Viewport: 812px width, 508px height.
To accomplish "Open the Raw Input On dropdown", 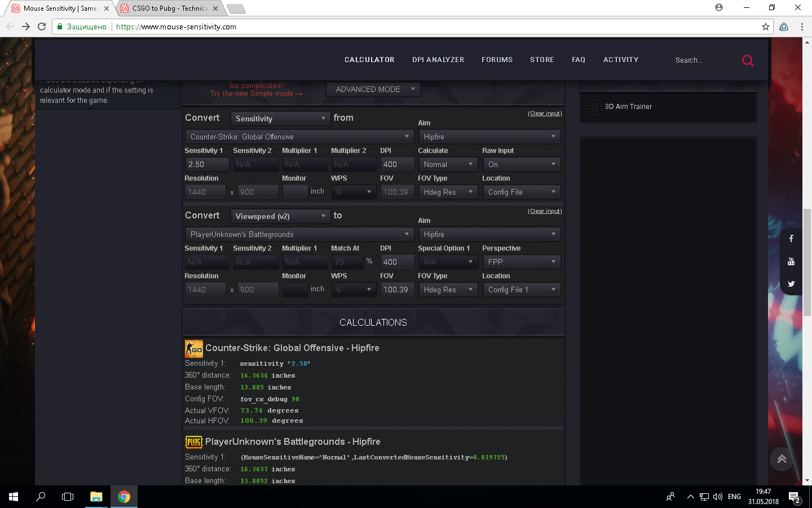I will pyautogui.click(x=522, y=164).
